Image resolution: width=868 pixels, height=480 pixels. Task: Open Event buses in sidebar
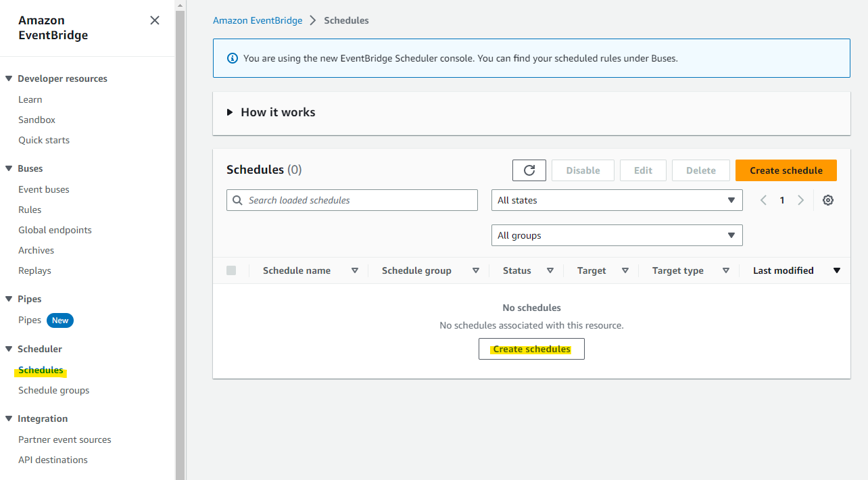[x=44, y=189]
